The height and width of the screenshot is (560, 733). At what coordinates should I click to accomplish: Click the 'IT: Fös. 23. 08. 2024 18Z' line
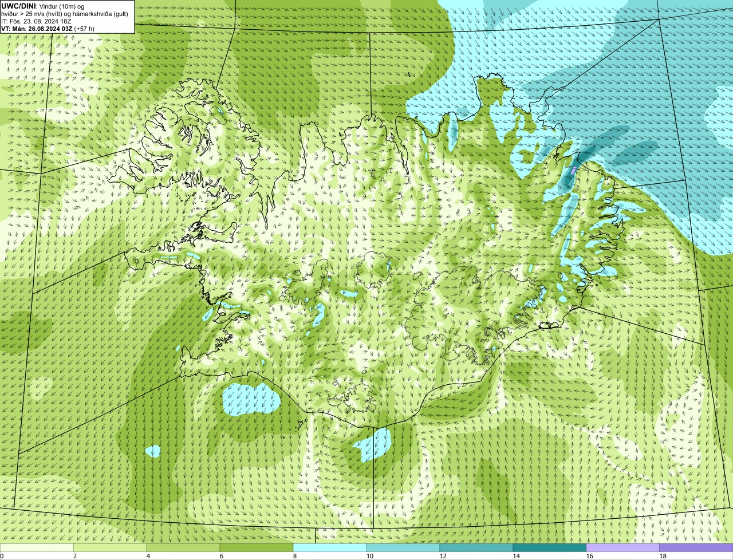(36, 21)
